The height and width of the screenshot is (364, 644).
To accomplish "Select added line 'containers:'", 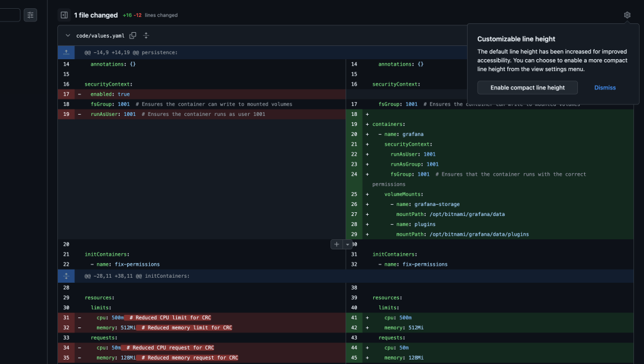I will (x=388, y=124).
